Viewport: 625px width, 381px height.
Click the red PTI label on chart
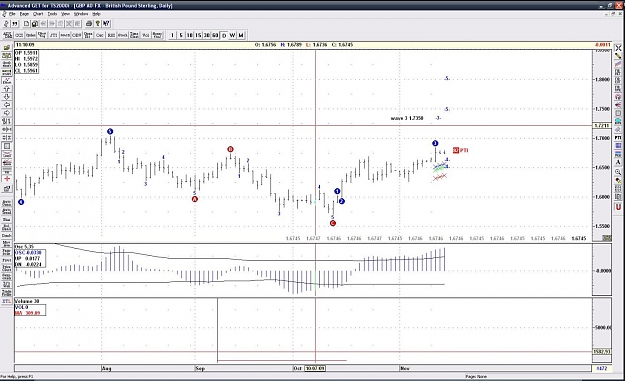click(461, 150)
